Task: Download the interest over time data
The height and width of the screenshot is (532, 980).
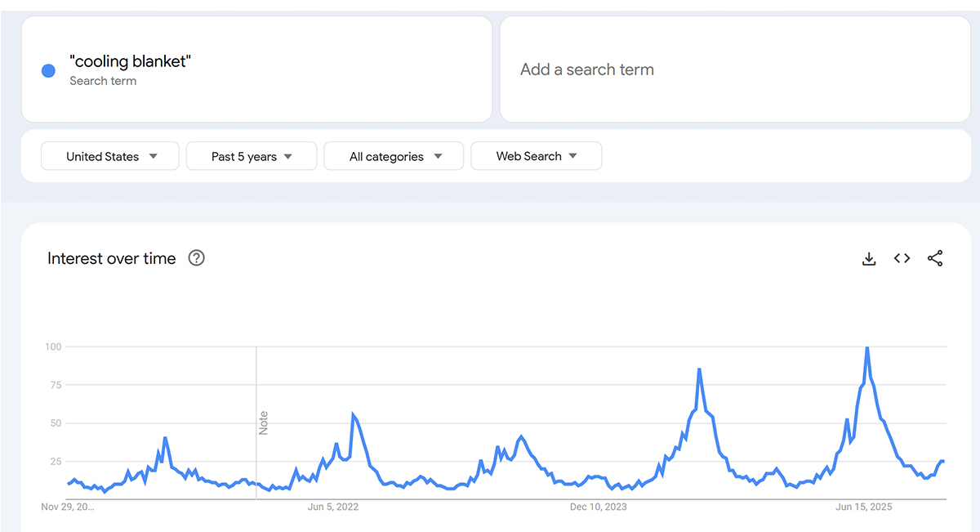Action: coord(869,259)
